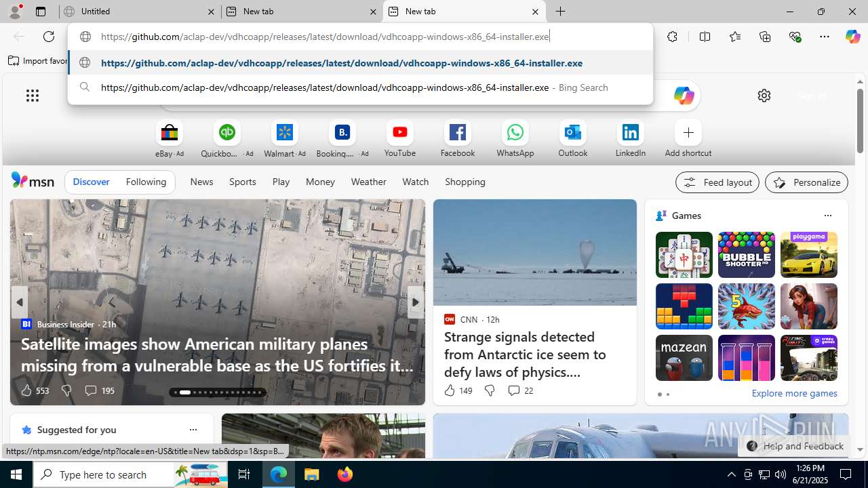
Task: Click the Add shortcut plus icon
Action: coord(688,132)
